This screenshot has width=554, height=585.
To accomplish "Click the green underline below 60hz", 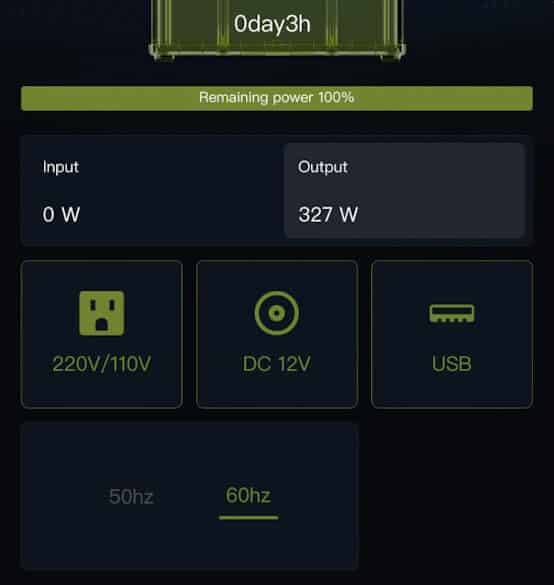I will pyautogui.click(x=248, y=517).
